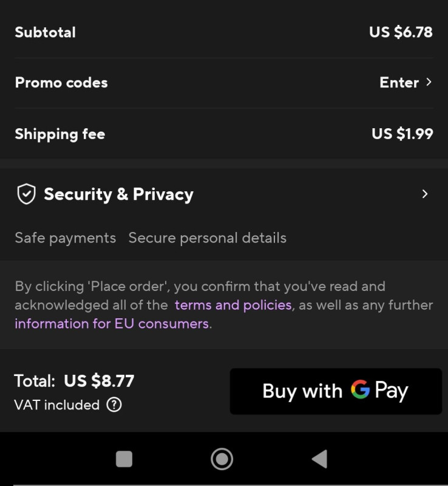Select the Promo codes row label
The width and height of the screenshot is (448, 486).
(61, 83)
